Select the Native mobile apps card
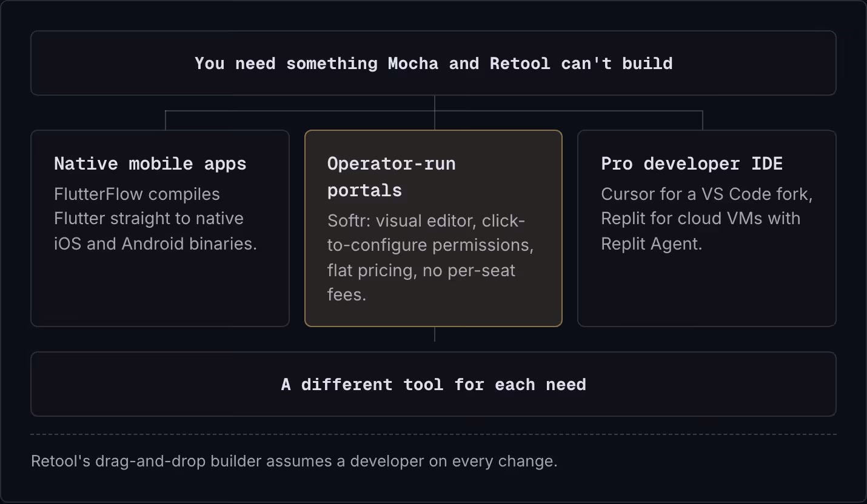The height and width of the screenshot is (504, 867). click(x=160, y=228)
